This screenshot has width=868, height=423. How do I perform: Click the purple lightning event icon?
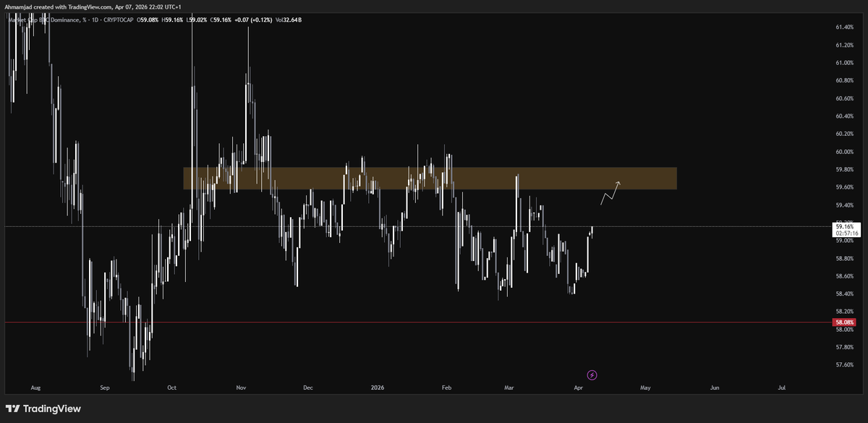(592, 375)
